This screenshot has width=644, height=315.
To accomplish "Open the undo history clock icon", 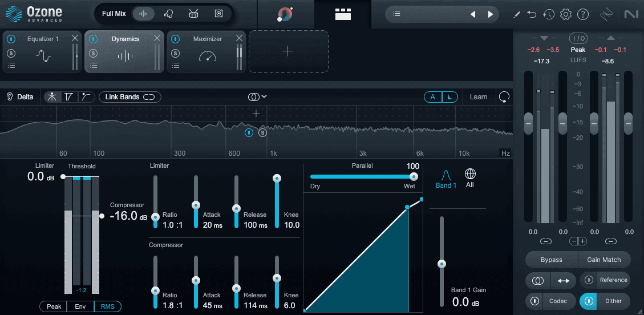I will point(548,14).
